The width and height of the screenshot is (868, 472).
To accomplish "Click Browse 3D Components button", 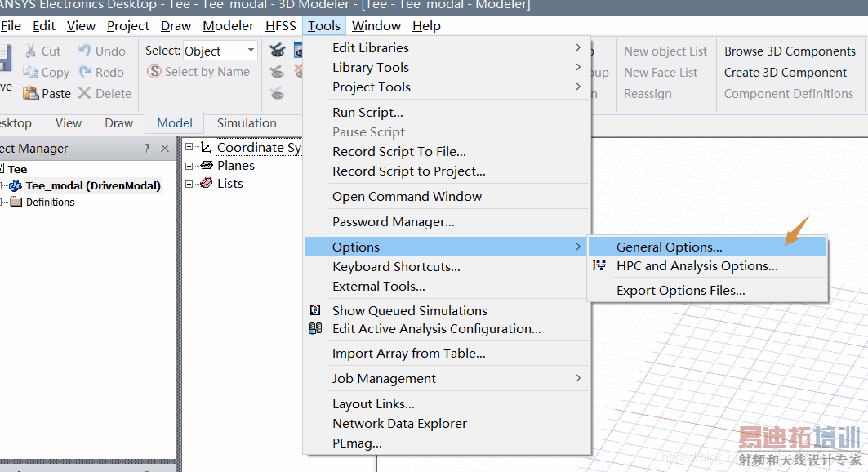I will coord(790,51).
